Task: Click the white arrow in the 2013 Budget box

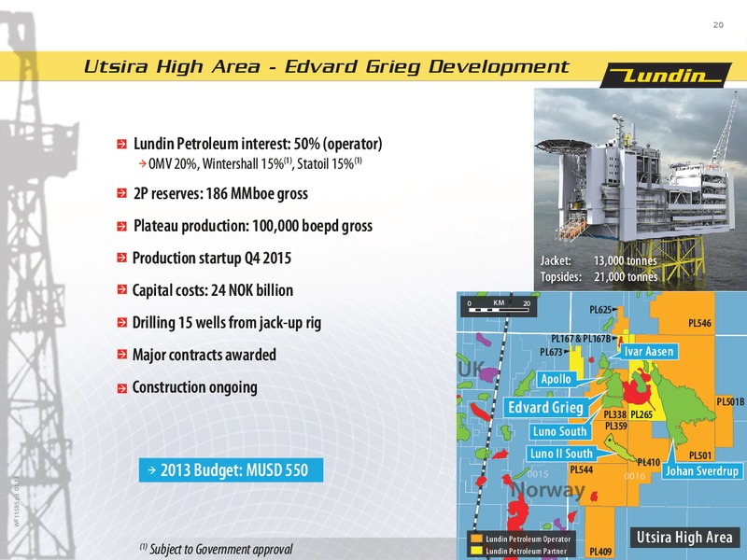Action: (x=151, y=470)
